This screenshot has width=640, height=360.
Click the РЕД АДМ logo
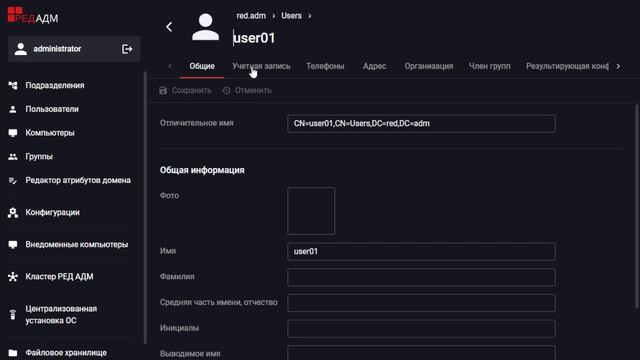pyautogui.click(x=33, y=16)
